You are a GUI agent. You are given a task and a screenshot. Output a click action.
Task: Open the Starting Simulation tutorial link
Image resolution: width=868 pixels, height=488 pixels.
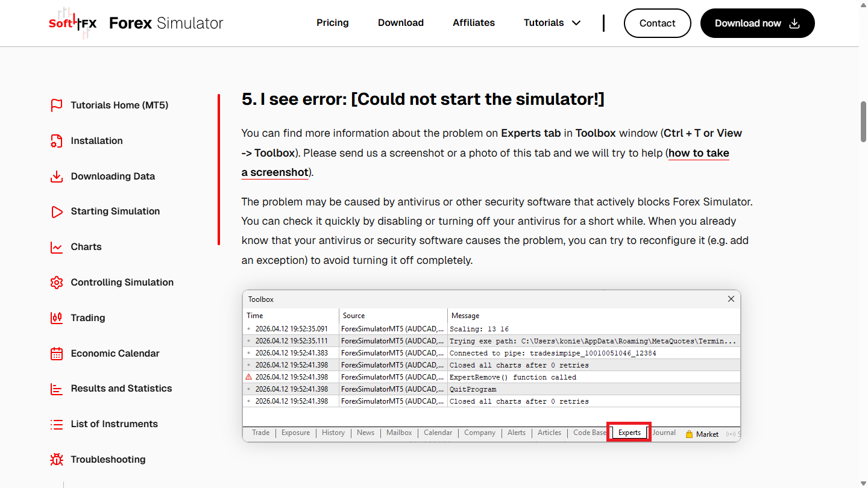(x=115, y=211)
